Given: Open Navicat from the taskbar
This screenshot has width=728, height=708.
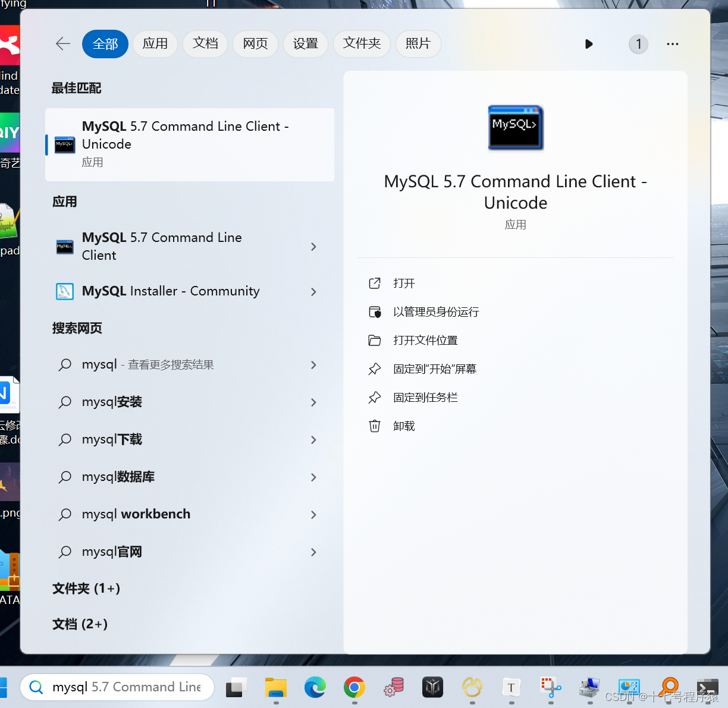Looking at the screenshot, I should [x=472, y=688].
